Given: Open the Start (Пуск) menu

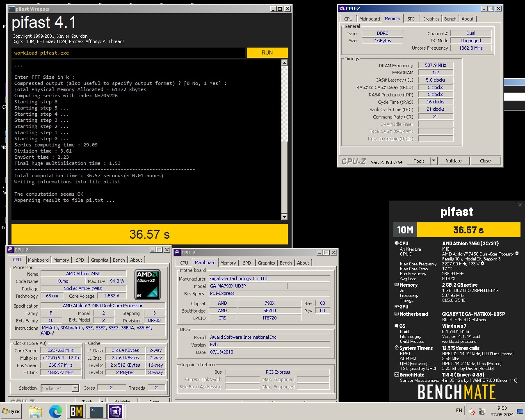Looking at the screenshot, I should tap(11, 411).
